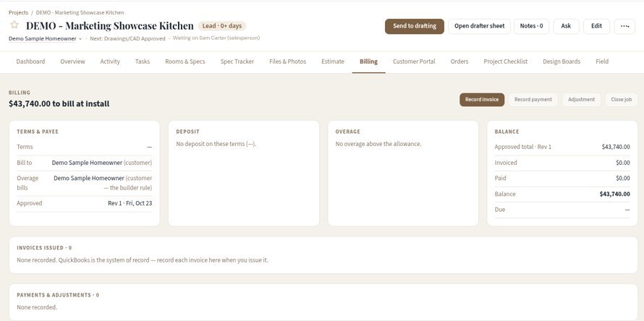Expand the Demo Sample Homeowner dropdown
644x321 pixels.
tap(80, 38)
